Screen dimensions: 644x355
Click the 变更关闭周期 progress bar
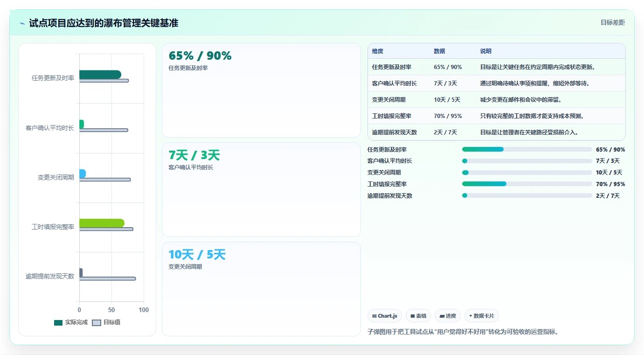(527, 173)
